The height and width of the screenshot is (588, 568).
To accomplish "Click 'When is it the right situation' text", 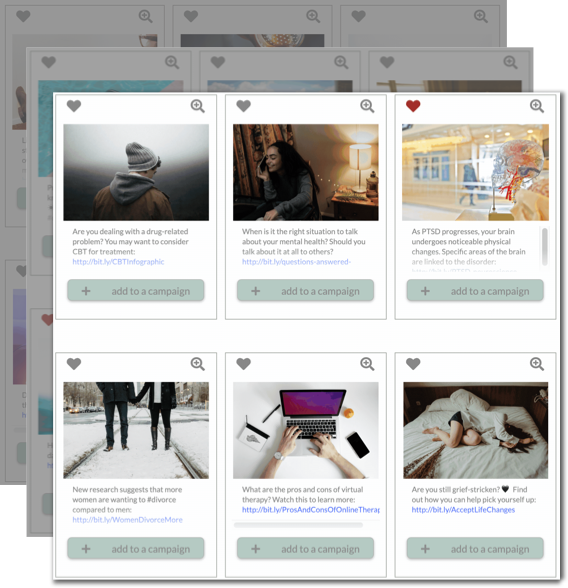I will 300,231.
